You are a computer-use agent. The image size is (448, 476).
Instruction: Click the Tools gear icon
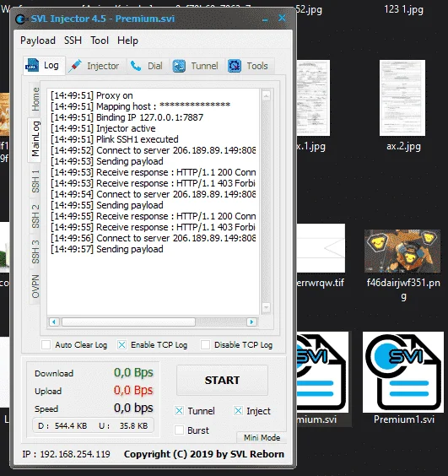point(235,66)
